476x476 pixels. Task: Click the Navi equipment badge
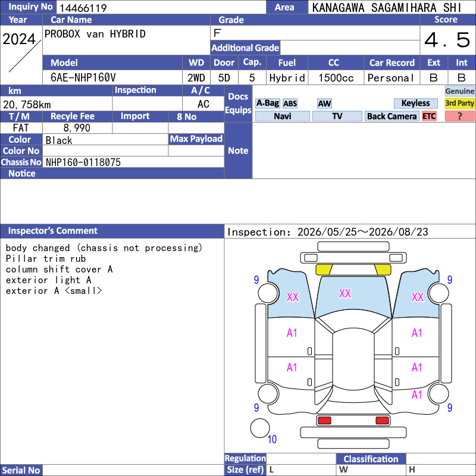282,116
